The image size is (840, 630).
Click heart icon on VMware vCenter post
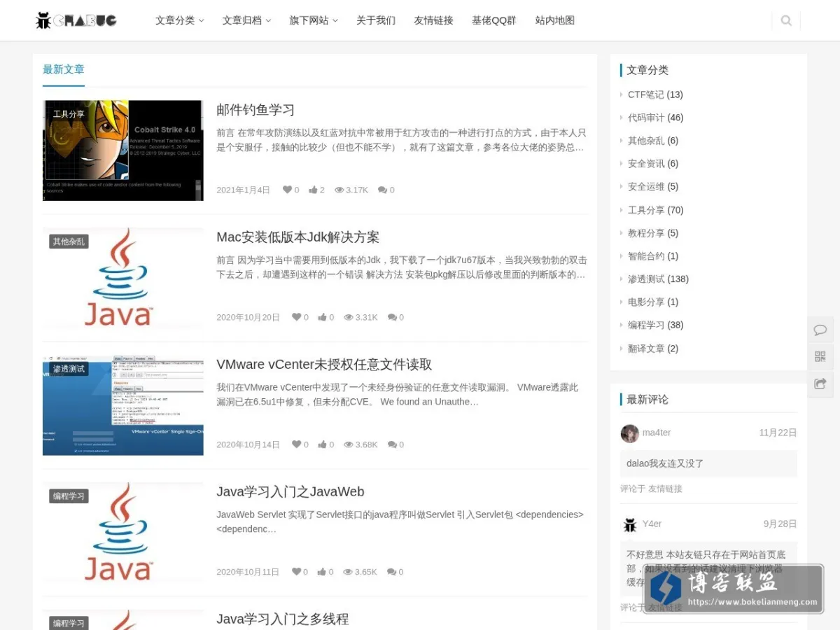coord(296,444)
